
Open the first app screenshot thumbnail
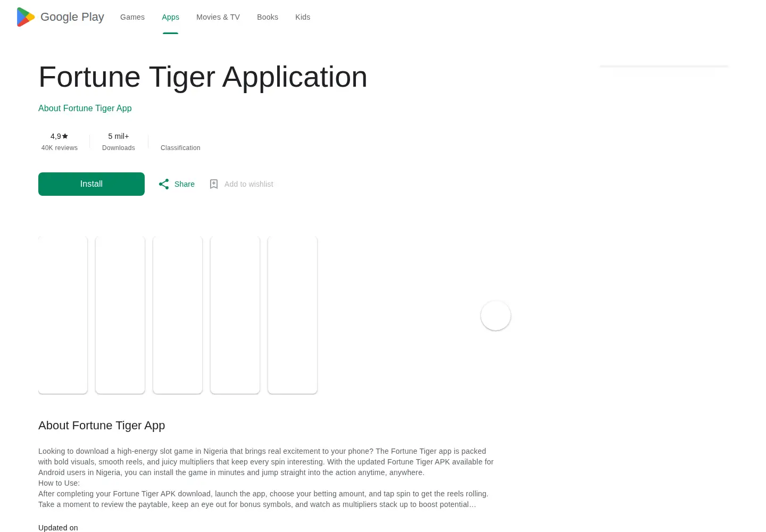coord(63,315)
